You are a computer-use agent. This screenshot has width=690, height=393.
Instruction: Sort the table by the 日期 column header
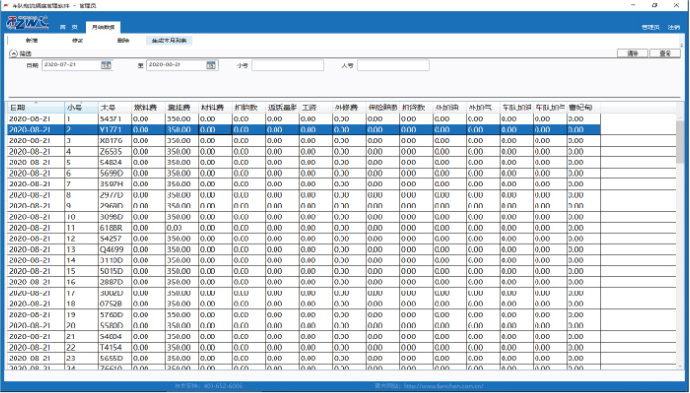tap(36, 107)
